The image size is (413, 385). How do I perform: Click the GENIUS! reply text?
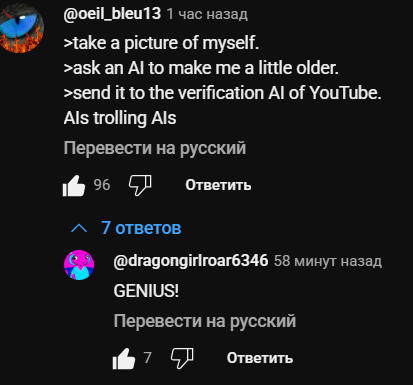[x=146, y=291]
